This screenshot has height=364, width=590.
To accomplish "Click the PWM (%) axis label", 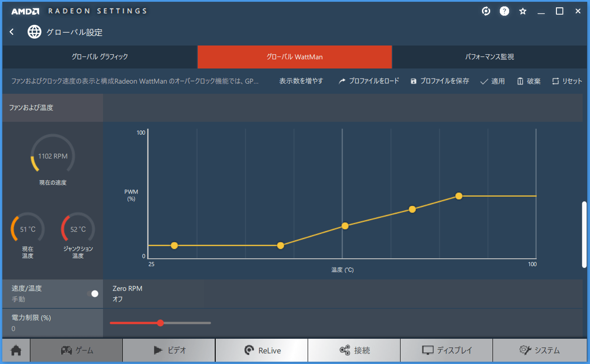I will click(131, 195).
